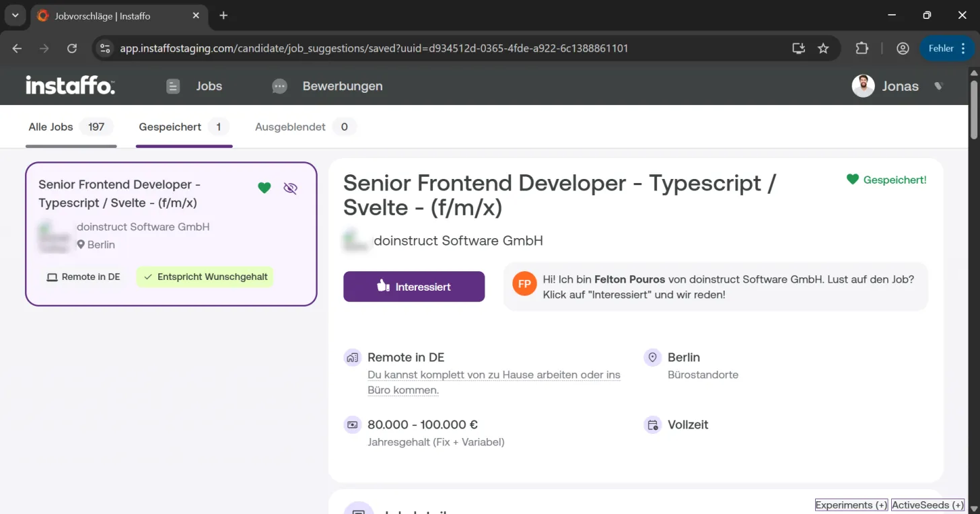Click the Vollzeit calendar icon
Image resolution: width=980 pixels, height=514 pixels.
[652, 425]
